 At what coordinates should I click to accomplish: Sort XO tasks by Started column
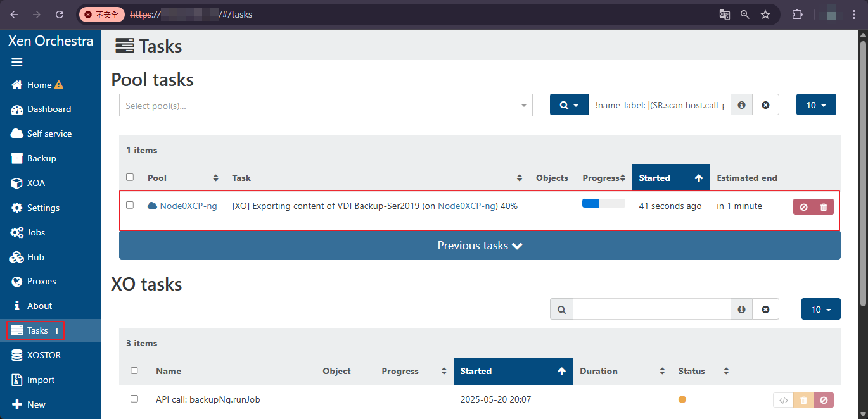(x=513, y=372)
